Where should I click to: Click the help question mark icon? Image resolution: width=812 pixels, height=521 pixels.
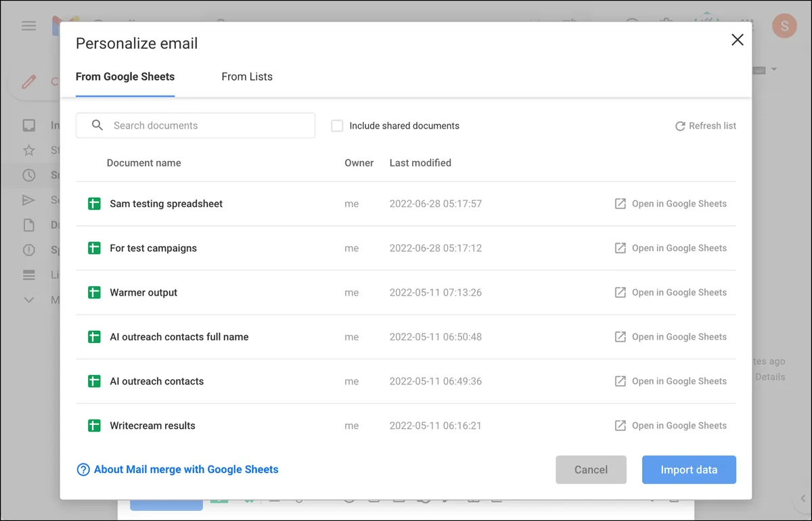coord(83,470)
